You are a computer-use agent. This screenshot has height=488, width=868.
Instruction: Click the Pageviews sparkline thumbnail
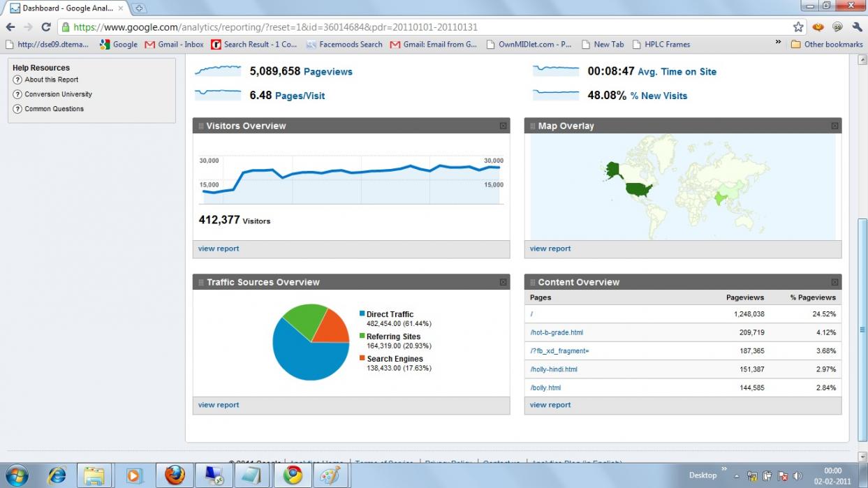[x=218, y=71]
